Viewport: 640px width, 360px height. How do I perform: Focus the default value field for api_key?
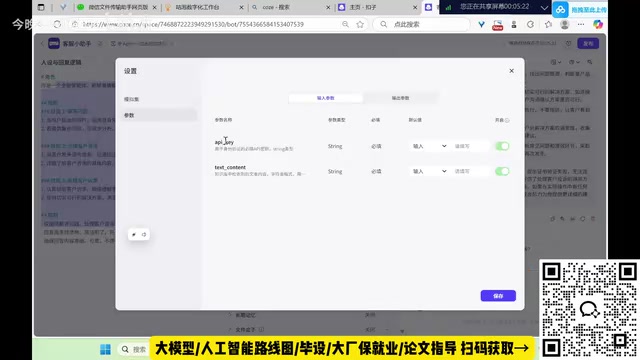click(470, 146)
